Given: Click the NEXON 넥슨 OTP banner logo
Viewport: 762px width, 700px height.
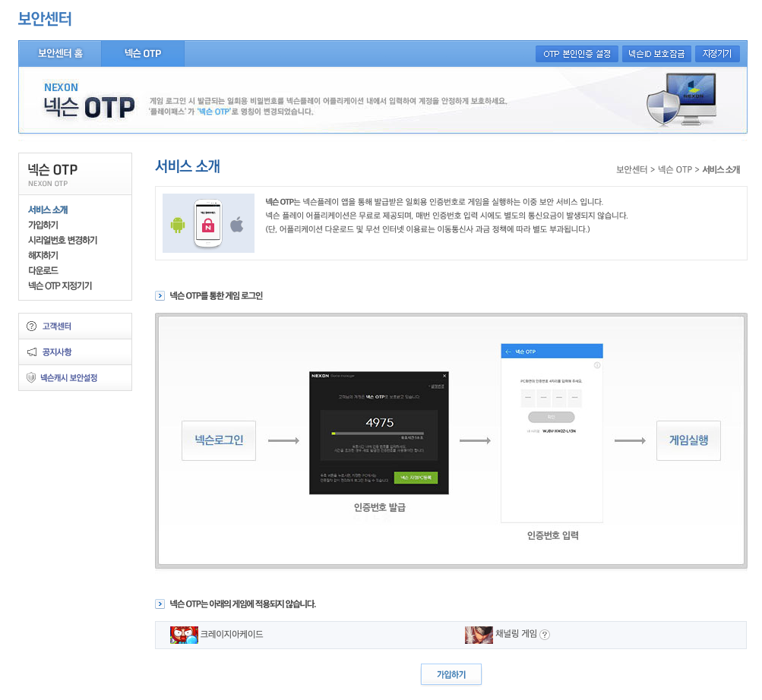Looking at the screenshot, I should [x=89, y=101].
